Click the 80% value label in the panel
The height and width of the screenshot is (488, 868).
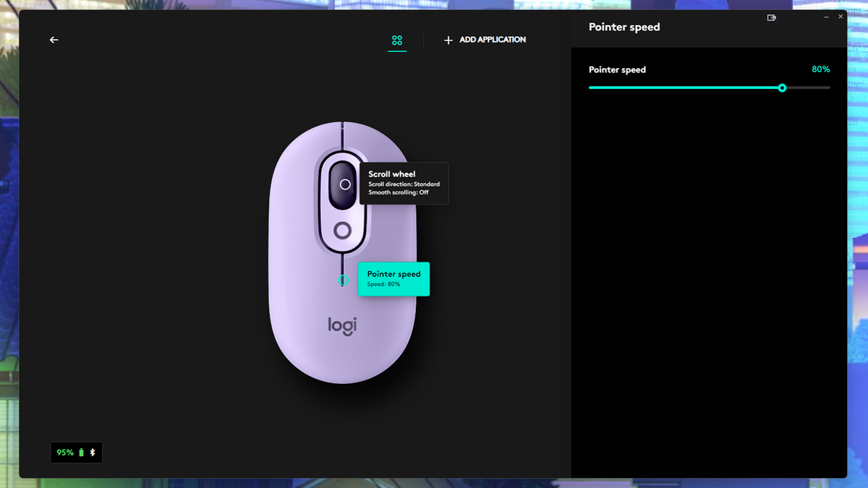pyautogui.click(x=821, y=69)
